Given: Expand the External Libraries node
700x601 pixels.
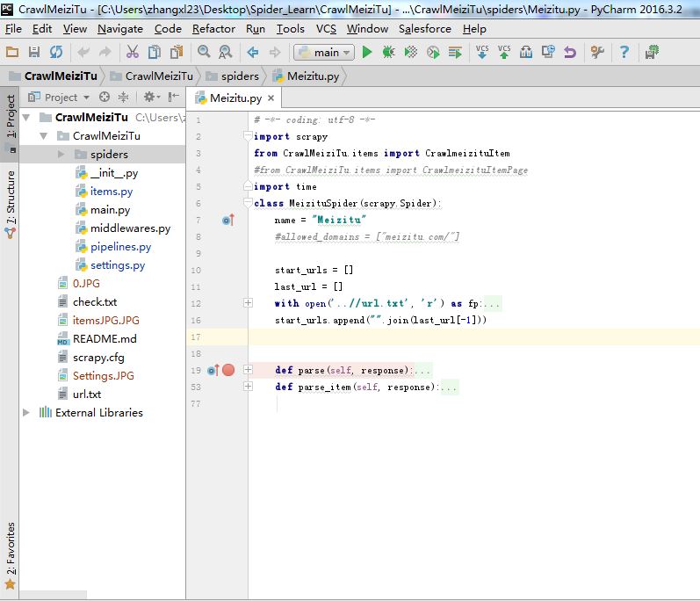Looking at the screenshot, I should (26, 413).
